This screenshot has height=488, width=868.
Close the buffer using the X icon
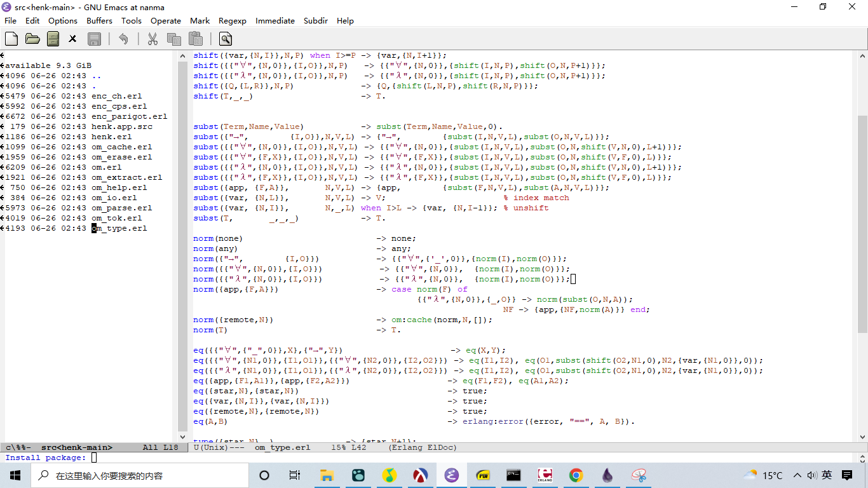point(72,39)
